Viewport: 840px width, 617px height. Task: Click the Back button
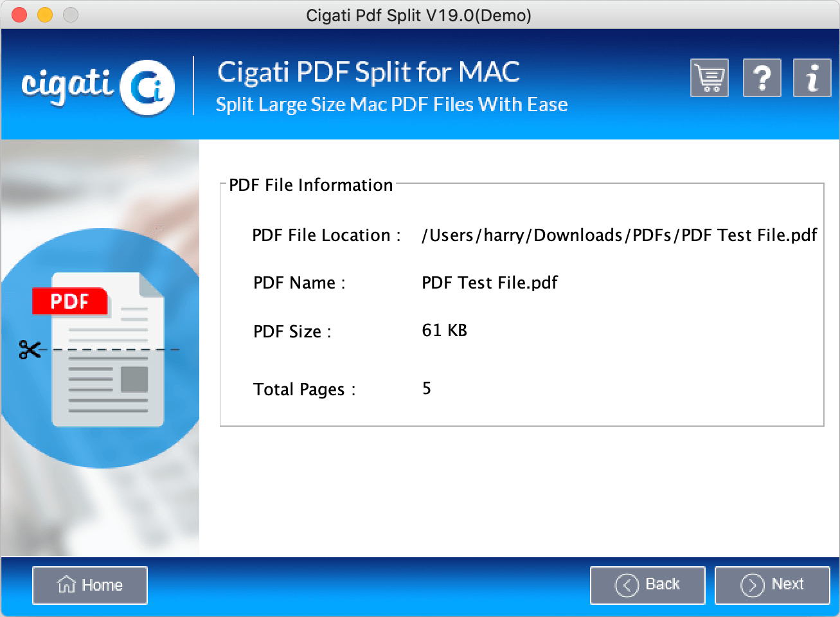pyautogui.click(x=648, y=586)
